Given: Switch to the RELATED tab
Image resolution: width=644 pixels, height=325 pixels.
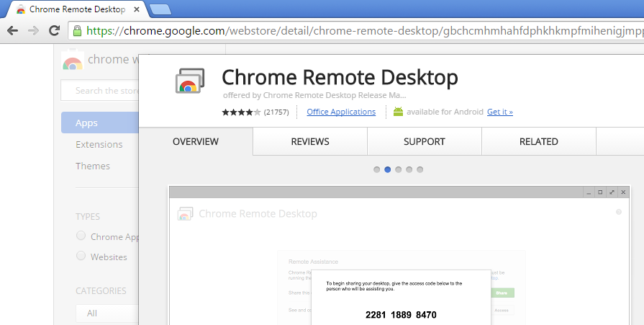Looking at the screenshot, I should [x=539, y=141].
